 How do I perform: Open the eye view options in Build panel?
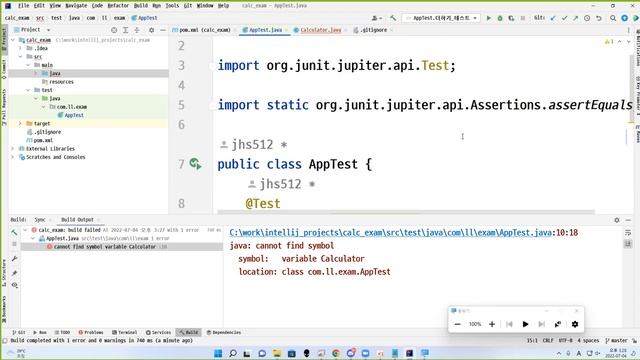click(x=14, y=285)
